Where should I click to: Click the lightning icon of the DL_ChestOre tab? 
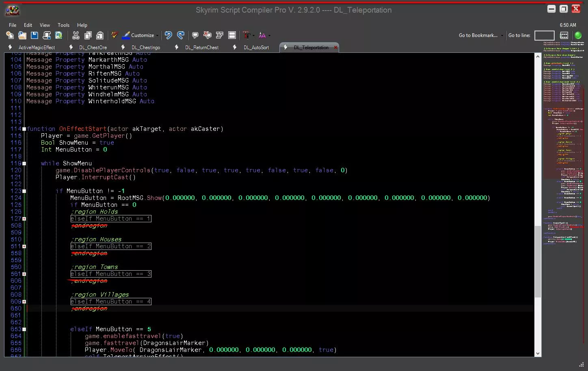coord(71,47)
